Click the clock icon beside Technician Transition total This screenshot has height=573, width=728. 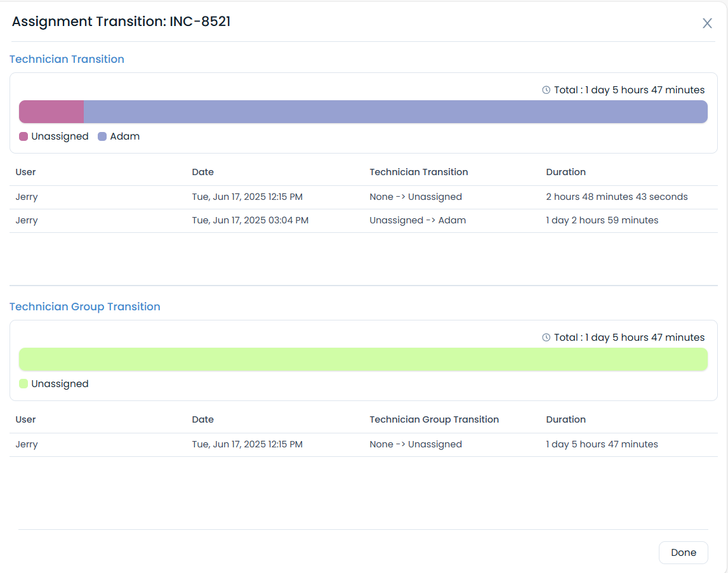point(546,89)
